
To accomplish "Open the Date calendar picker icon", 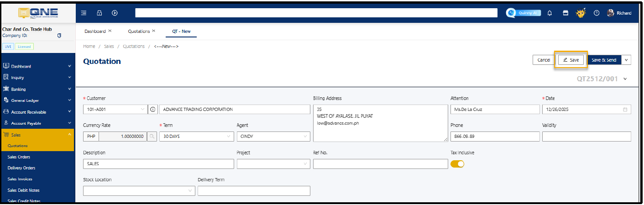I will [625, 110].
